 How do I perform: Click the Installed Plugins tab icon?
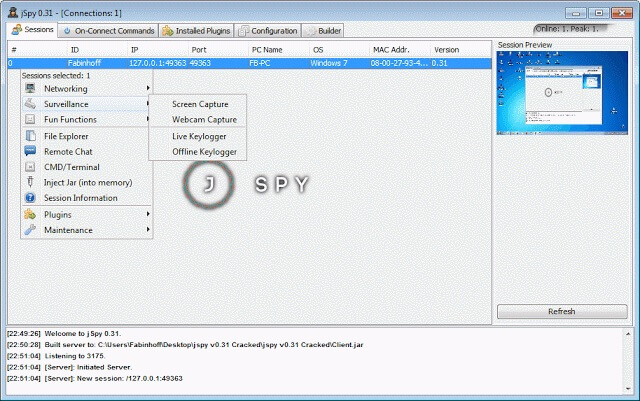click(168, 31)
